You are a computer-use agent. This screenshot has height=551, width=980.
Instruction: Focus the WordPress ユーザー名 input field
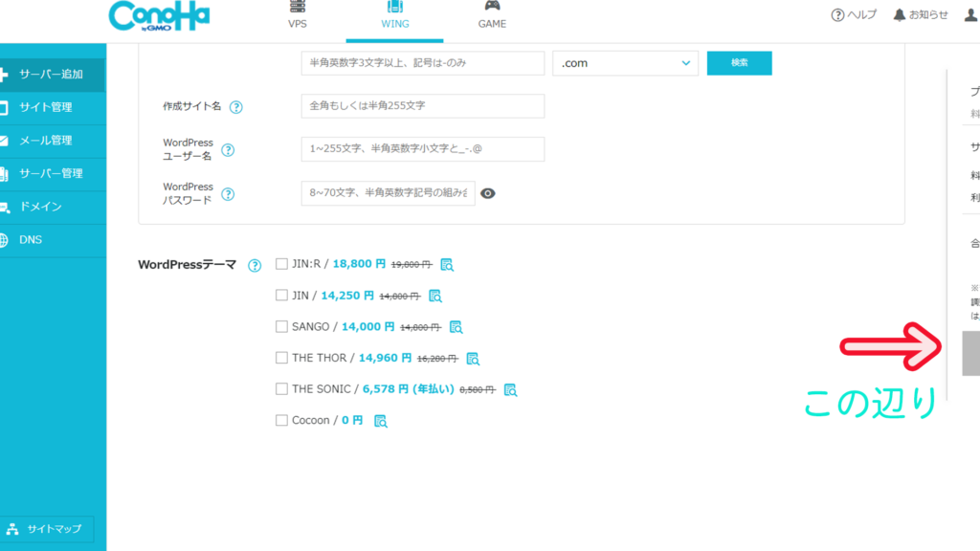click(x=422, y=149)
